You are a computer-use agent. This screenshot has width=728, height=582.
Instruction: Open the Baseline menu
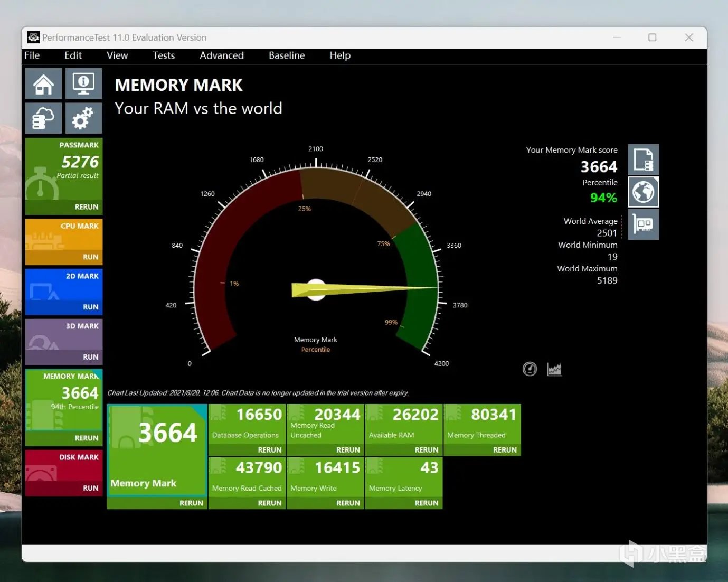287,55
